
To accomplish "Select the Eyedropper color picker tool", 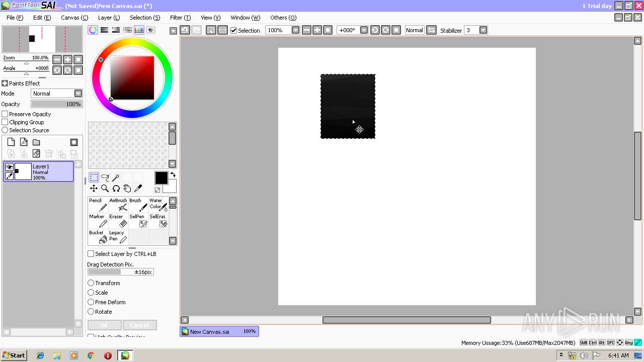I will point(138,189).
